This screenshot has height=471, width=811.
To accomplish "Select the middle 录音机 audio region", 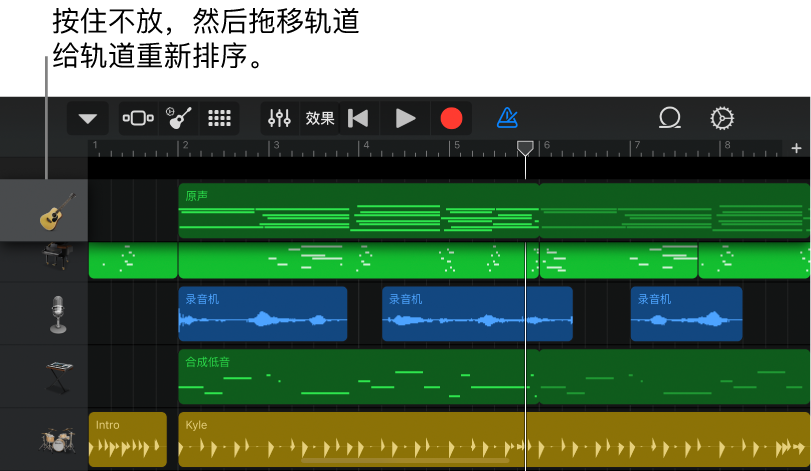I will click(x=477, y=314).
